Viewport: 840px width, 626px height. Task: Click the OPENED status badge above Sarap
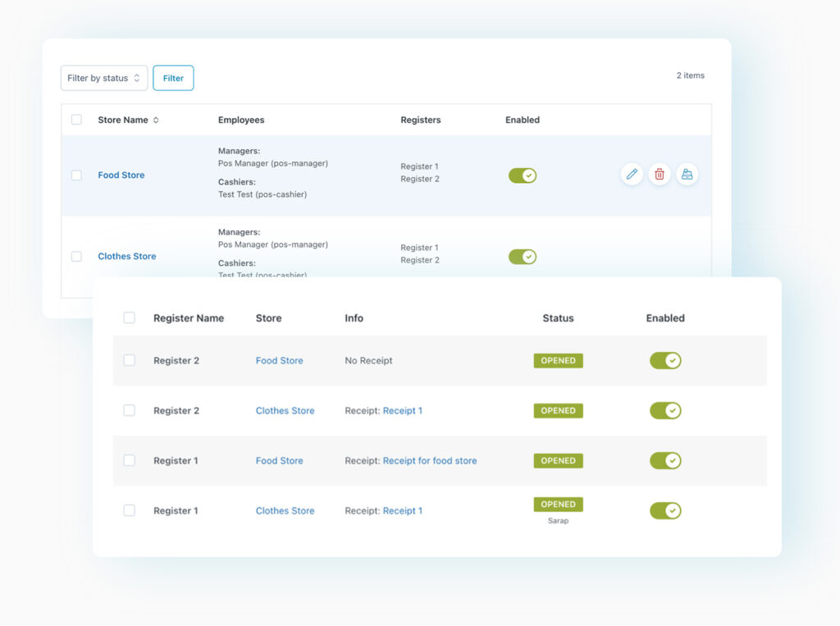tap(558, 505)
